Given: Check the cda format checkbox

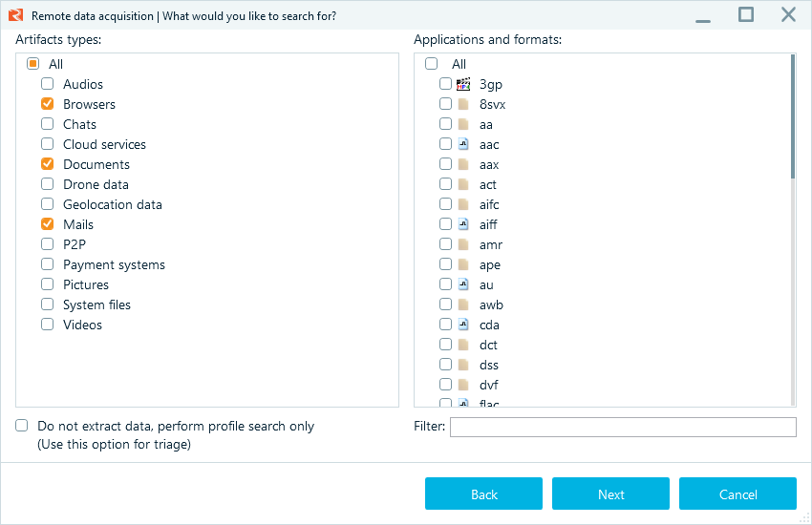Looking at the screenshot, I should pos(445,325).
